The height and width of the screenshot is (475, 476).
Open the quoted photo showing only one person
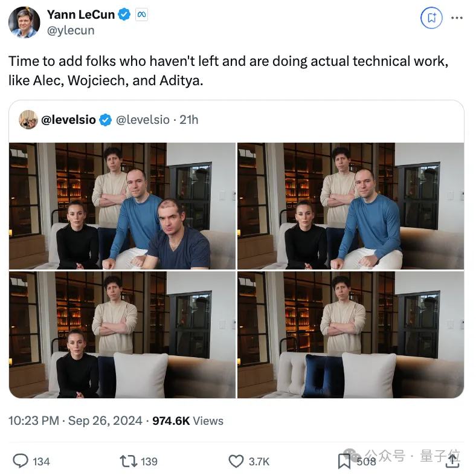click(x=350, y=335)
